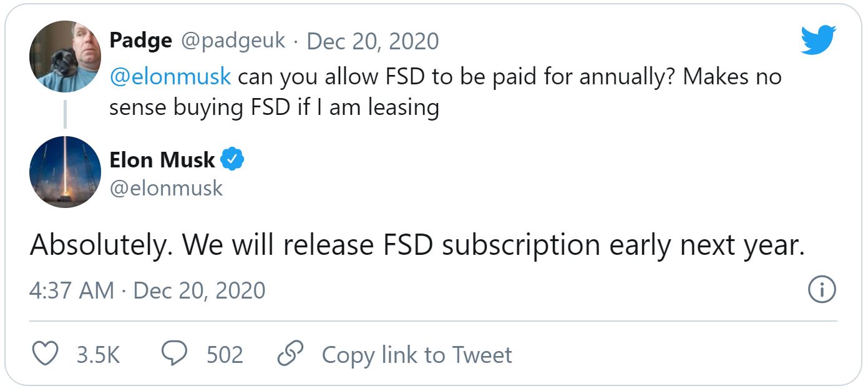Click the 502 replies count
Viewport: 868px width, 391px height.
(225, 355)
